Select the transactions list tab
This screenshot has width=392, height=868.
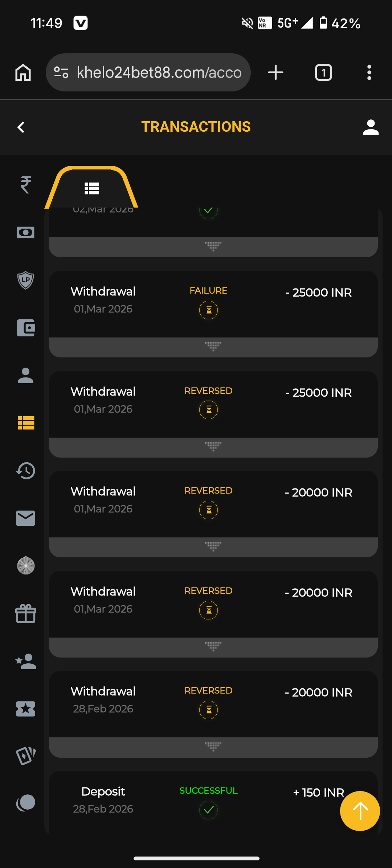coord(91,188)
